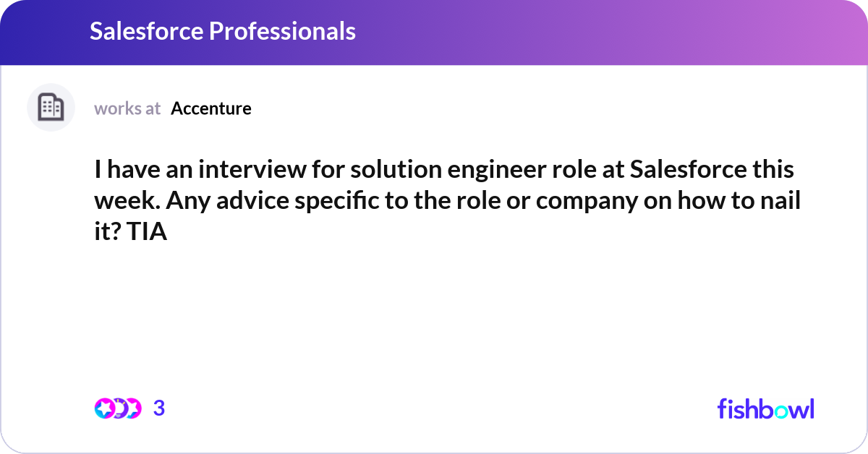Screen dimensions: 868x454
Task: Click the purple lightbulb reaction icon
Action: [119, 408]
